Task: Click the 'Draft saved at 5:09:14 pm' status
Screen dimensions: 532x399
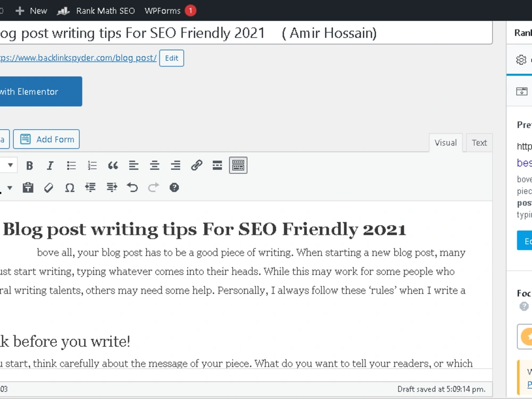Action: tap(442, 389)
